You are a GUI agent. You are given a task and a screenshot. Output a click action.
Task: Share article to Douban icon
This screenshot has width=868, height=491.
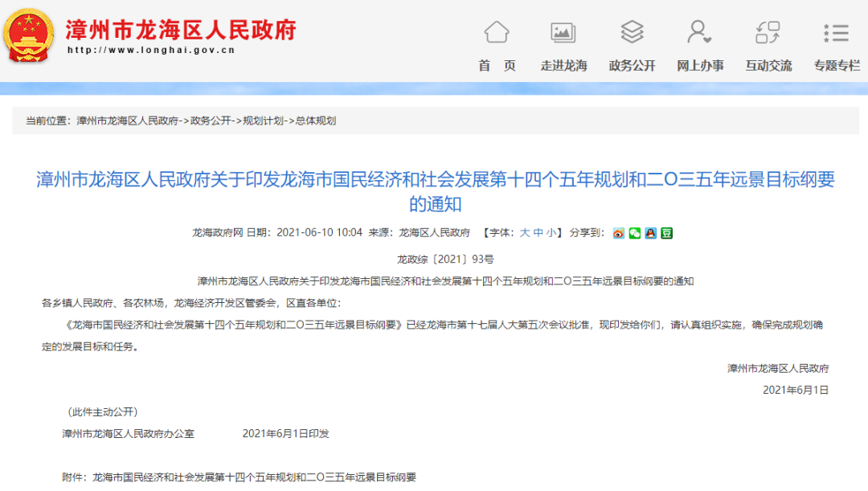coord(666,233)
